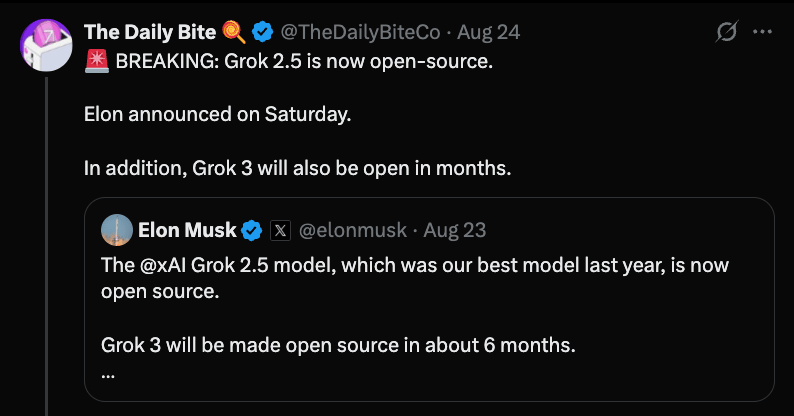Open The Daily Bite profile avatar
The width and height of the screenshot is (794, 416).
coord(46,46)
